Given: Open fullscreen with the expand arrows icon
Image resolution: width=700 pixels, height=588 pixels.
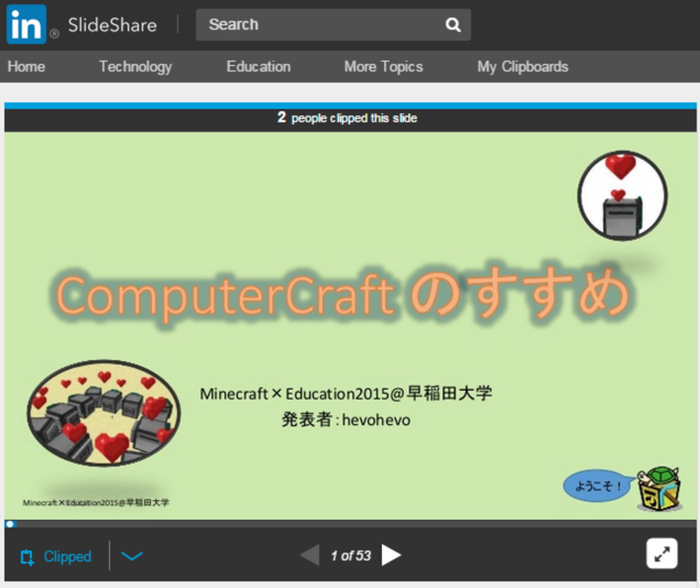Looking at the screenshot, I should [x=662, y=554].
